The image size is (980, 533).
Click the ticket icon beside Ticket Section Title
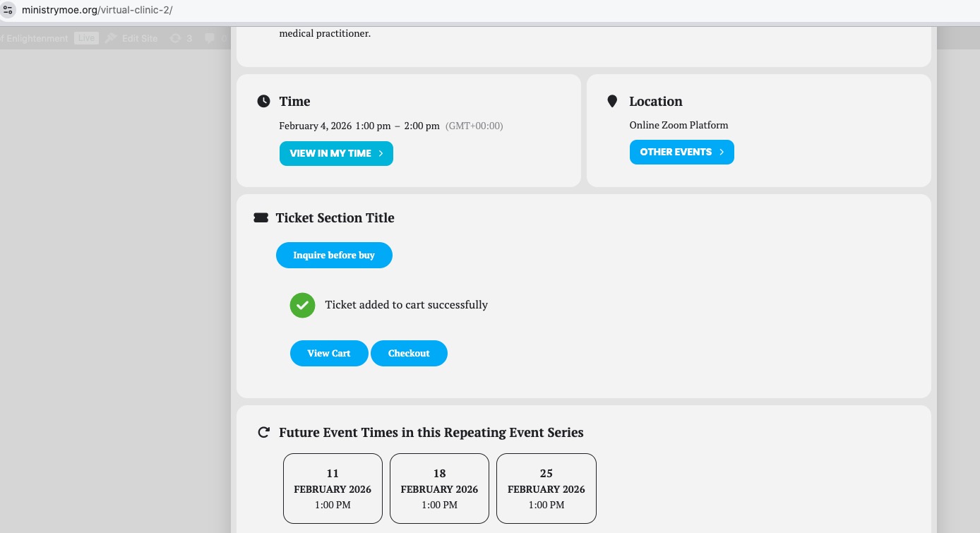point(261,218)
